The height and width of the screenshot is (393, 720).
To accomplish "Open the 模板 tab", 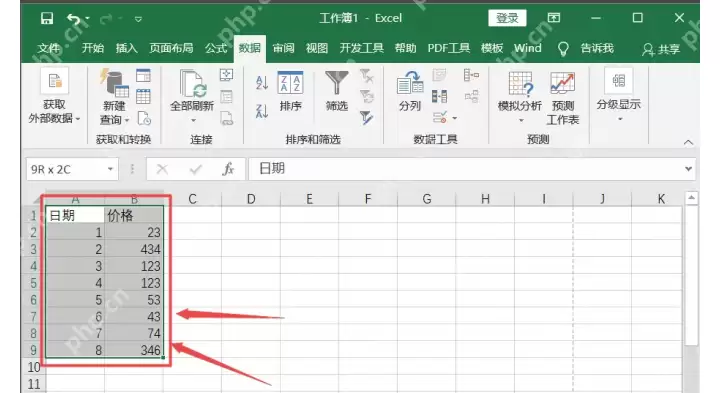I will (x=492, y=48).
